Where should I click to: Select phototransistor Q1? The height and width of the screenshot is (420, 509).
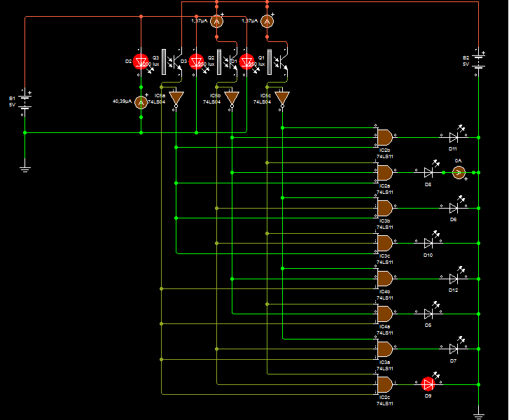click(x=281, y=62)
